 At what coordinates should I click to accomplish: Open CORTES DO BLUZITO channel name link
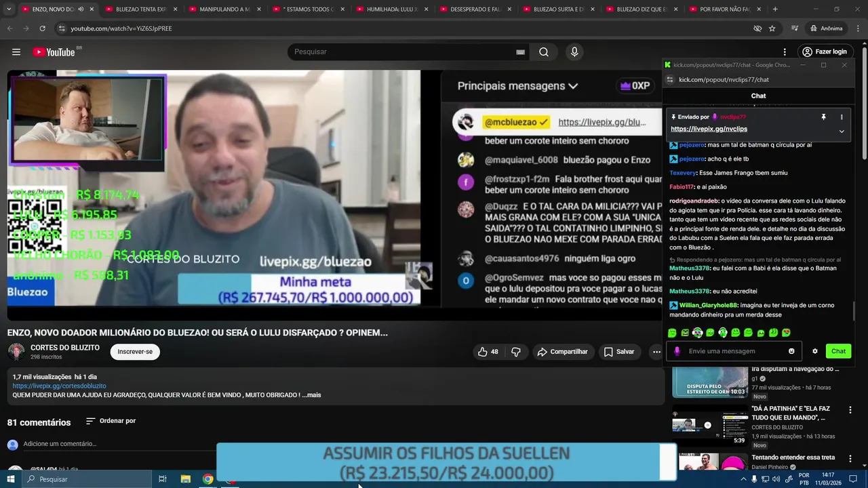(x=65, y=348)
